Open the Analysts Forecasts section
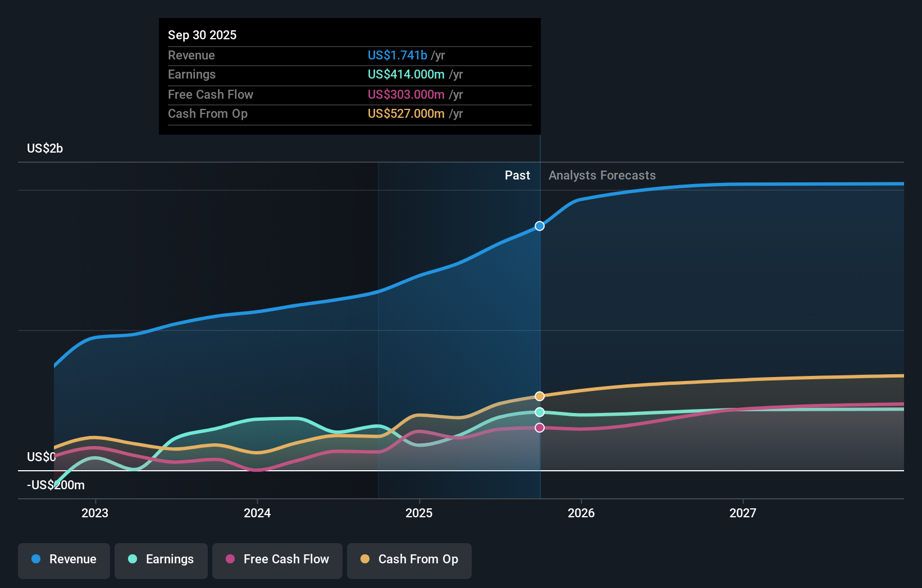This screenshot has width=922, height=588. point(601,175)
